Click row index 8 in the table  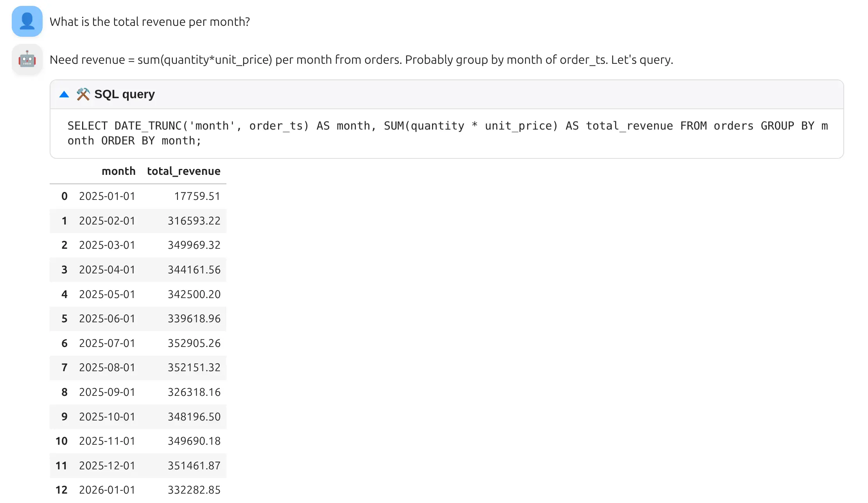point(65,392)
